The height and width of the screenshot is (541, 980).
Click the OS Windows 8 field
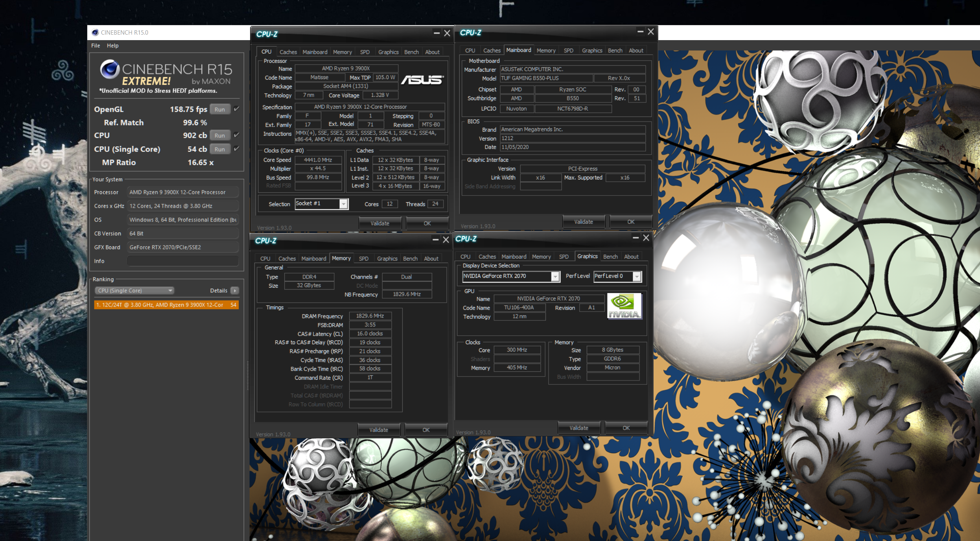pyautogui.click(x=183, y=220)
